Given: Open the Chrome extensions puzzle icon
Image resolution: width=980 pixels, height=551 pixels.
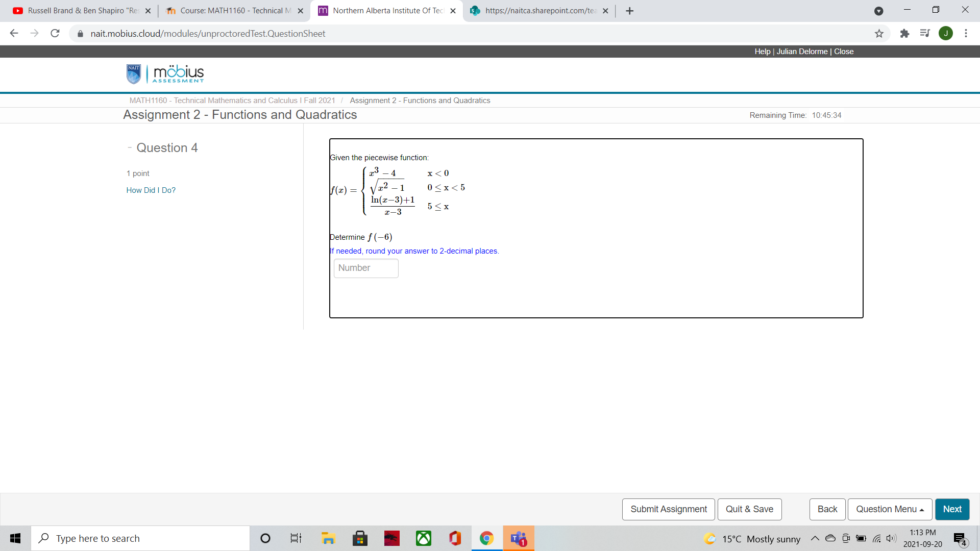Looking at the screenshot, I should tap(904, 34).
